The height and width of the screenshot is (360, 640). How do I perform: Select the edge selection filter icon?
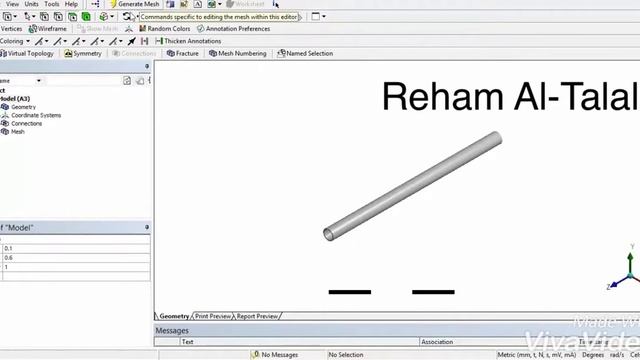pyautogui.click(x=58, y=17)
